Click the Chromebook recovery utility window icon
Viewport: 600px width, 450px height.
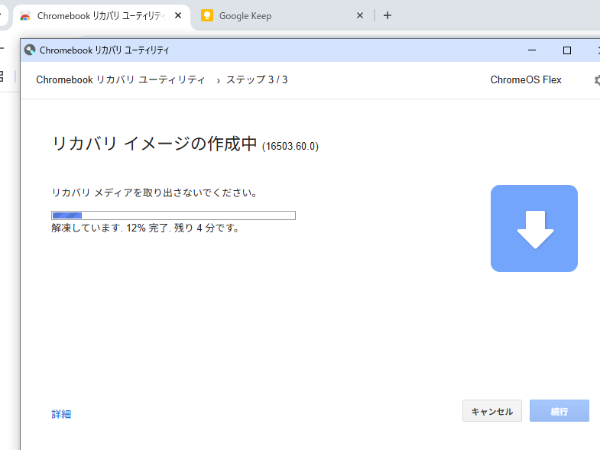pyautogui.click(x=30, y=49)
